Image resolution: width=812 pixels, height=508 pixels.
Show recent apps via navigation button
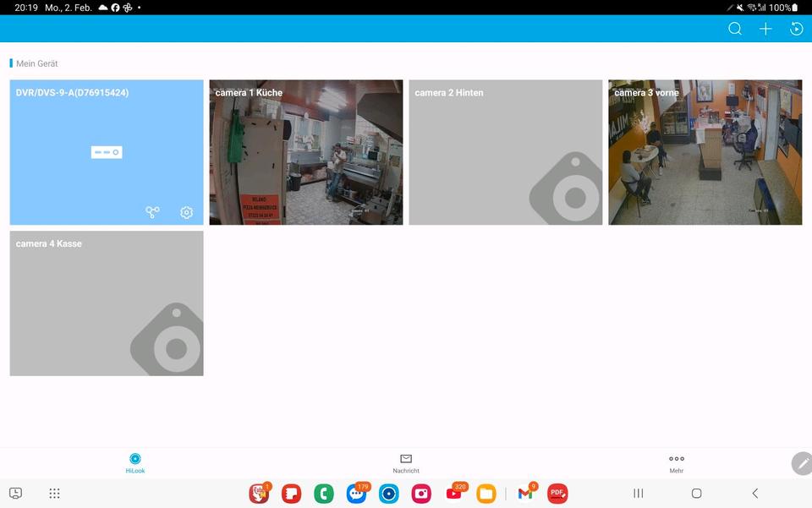click(x=639, y=494)
